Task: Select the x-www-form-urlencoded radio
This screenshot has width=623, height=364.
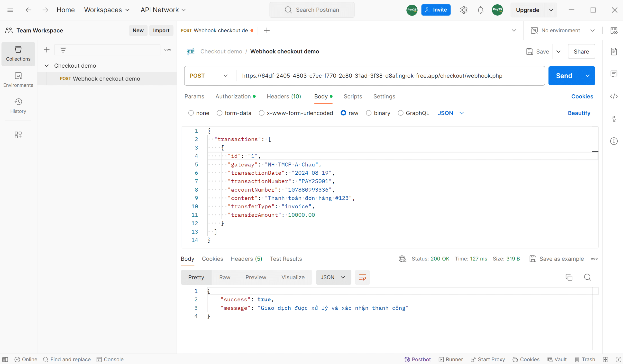Action: click(261, 113)
